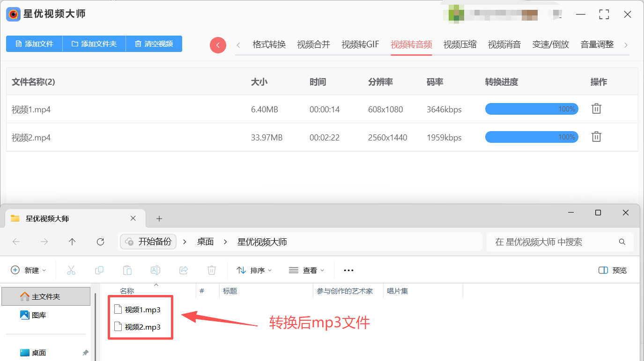Switch to the 变速/倒放 tab
644x361 pixels.
(551, 45)
